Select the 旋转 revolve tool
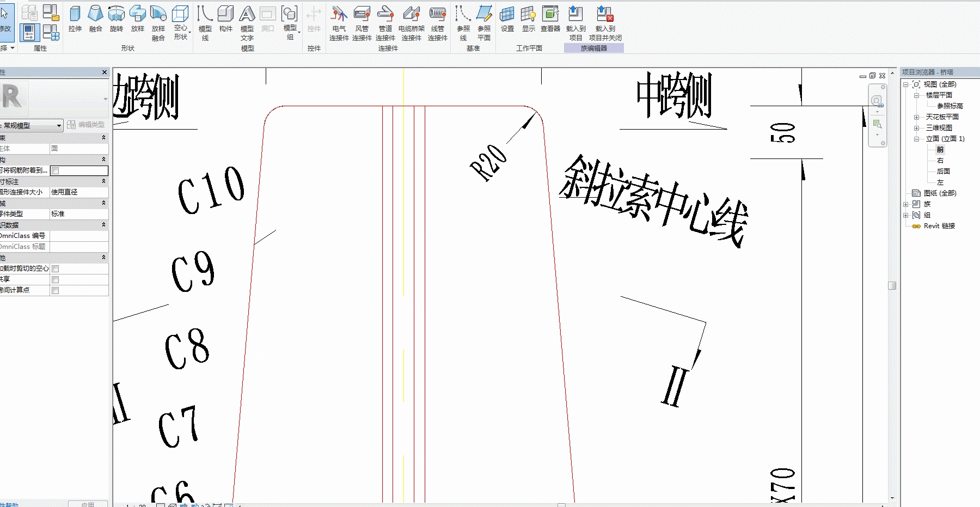Image resolution: width=980 pixels, height=507 pixels. tap(117, 19)
